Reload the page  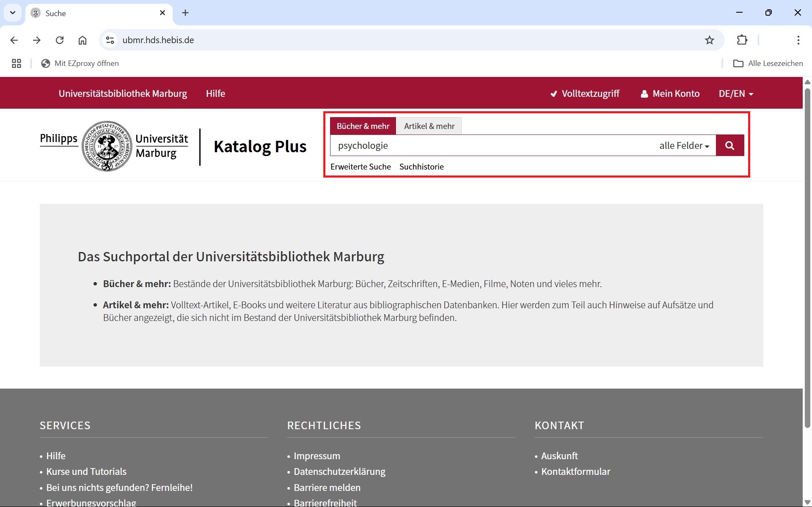[x=60, y=40]
